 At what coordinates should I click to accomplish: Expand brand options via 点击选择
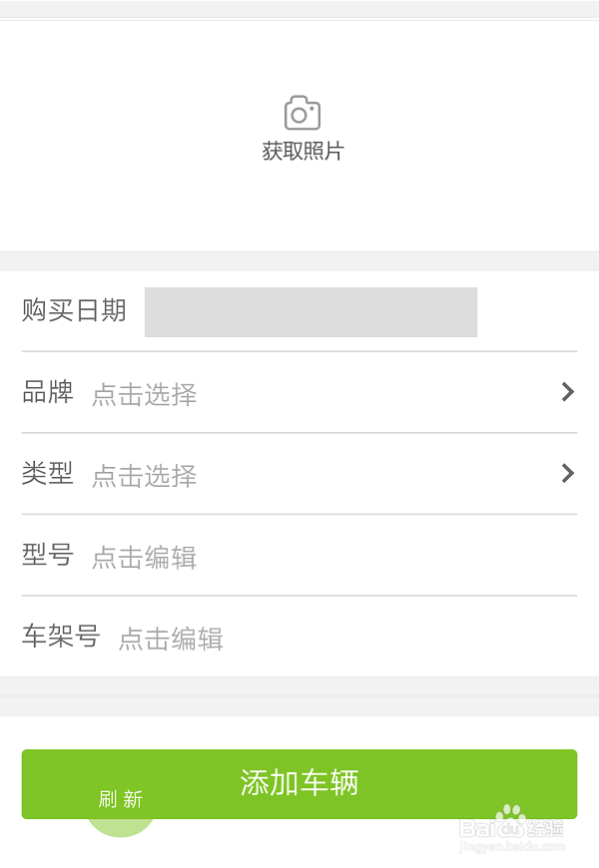click(x=144, y=395)
